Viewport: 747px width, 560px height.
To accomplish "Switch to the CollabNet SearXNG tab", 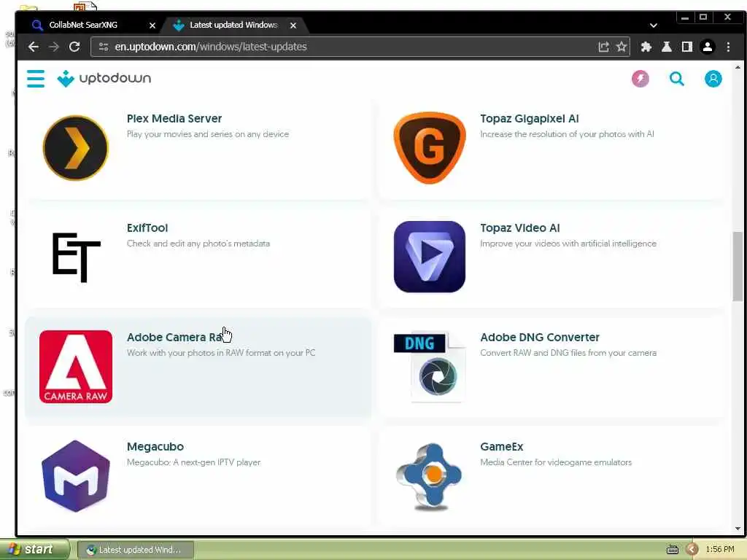I will tap(90, 25).
